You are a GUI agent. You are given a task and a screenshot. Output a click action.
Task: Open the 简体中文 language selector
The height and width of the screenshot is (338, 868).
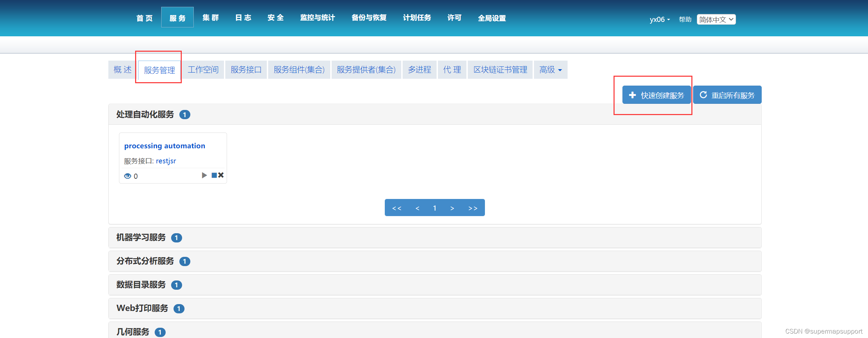716,20
